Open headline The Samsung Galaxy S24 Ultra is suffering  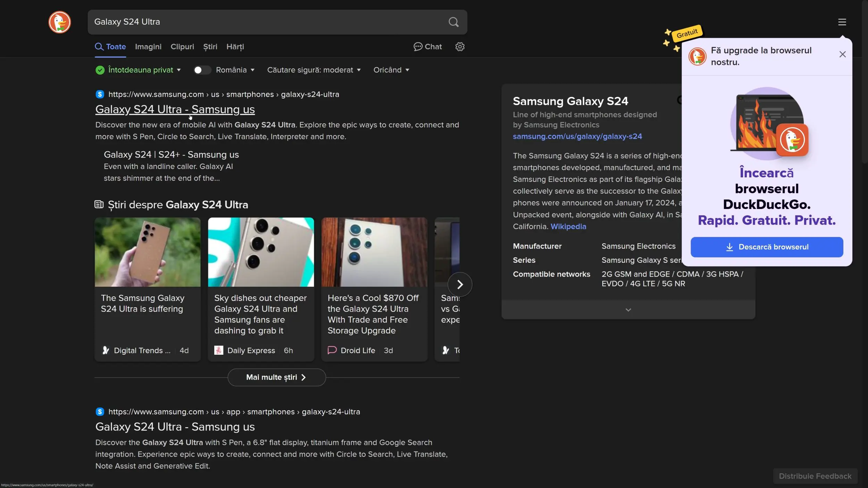[142, 303]
